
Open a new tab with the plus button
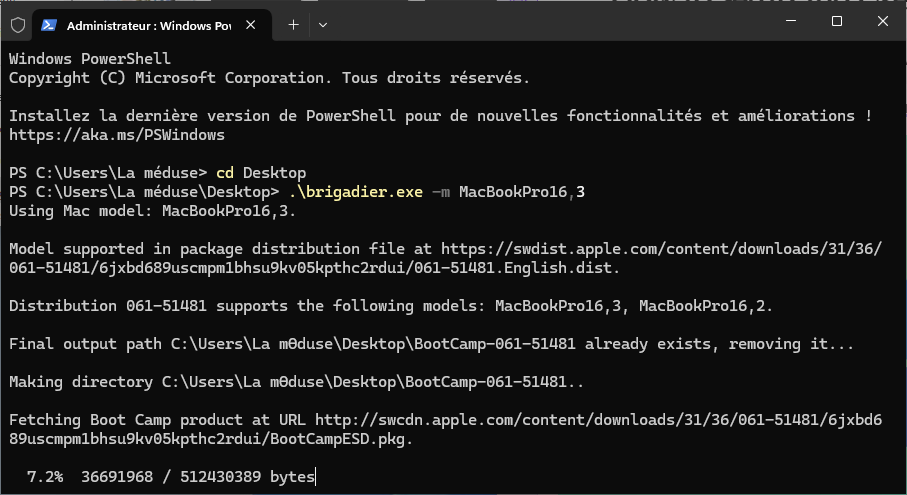(x=293, y=25)
